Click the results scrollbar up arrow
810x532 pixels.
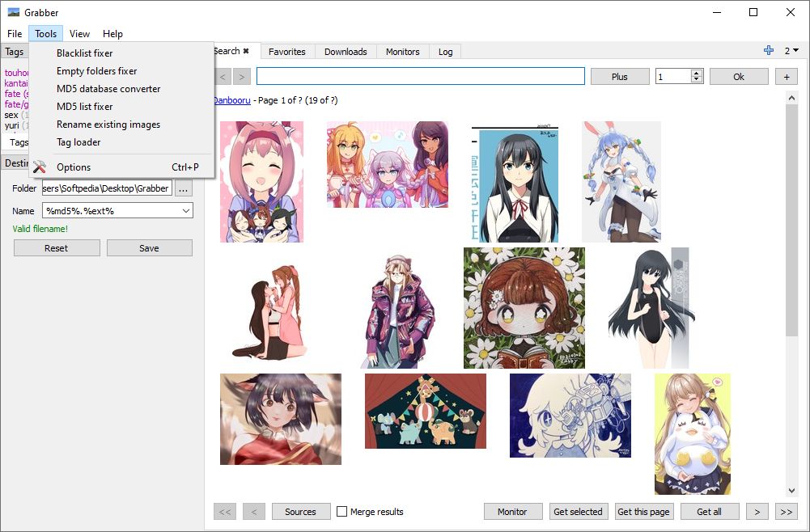tap(792, 98)
